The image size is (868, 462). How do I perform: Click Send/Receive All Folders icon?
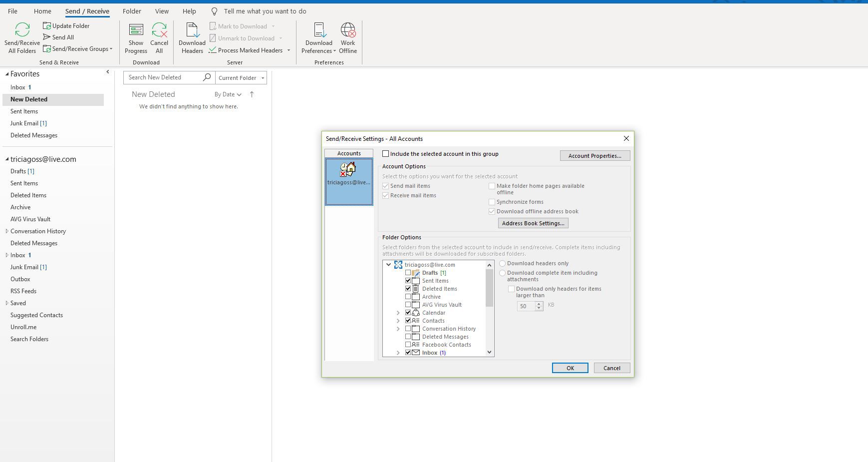click(22, 30)
